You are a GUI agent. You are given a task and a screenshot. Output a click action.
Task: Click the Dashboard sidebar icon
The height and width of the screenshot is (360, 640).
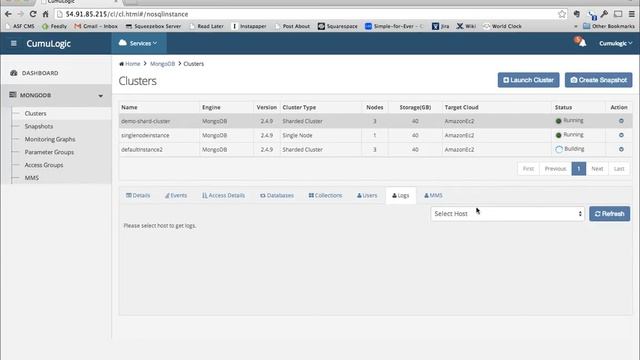[x=13, y=73]
